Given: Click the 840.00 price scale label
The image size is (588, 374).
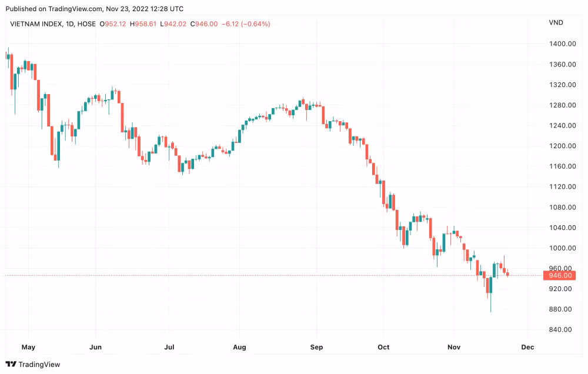Looking at the screenshot, I should tap(560, 330).
